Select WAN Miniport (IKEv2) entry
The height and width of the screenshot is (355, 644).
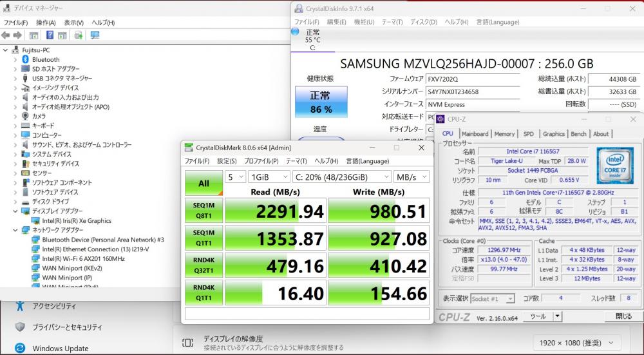[x=72, y=268]
